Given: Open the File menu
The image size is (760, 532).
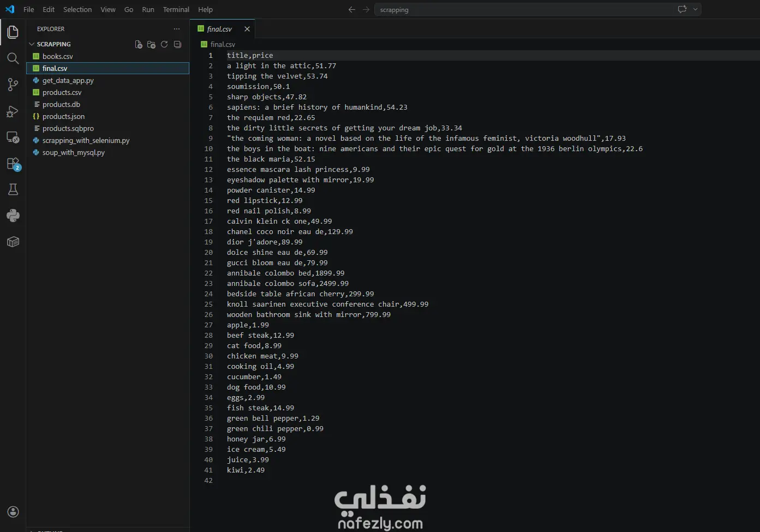Looking at the screenshot, I should pos(29,9).
